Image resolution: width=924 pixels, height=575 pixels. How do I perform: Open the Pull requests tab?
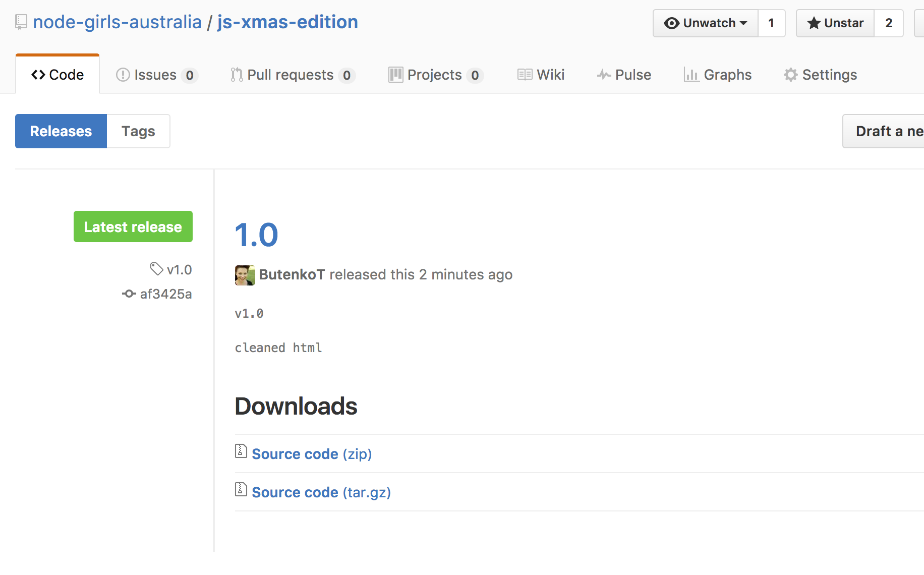click(x=293, y=75)
